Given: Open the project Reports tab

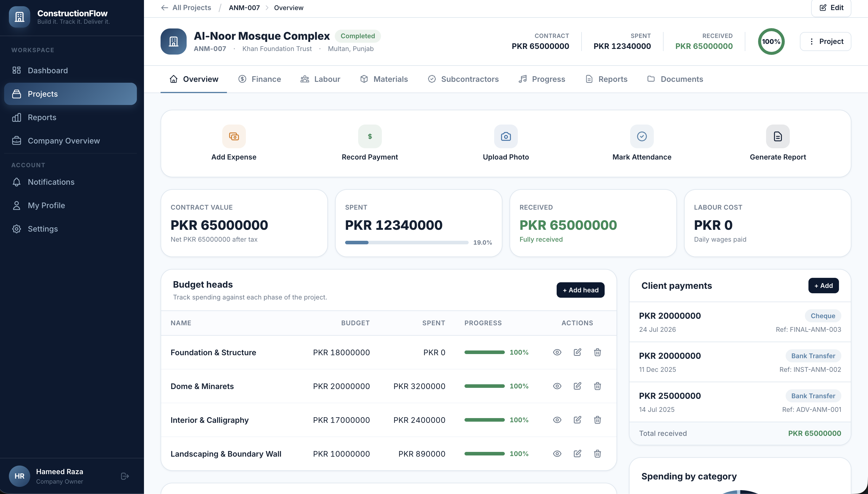Looking at the screenshot, I should pos(606,79).
